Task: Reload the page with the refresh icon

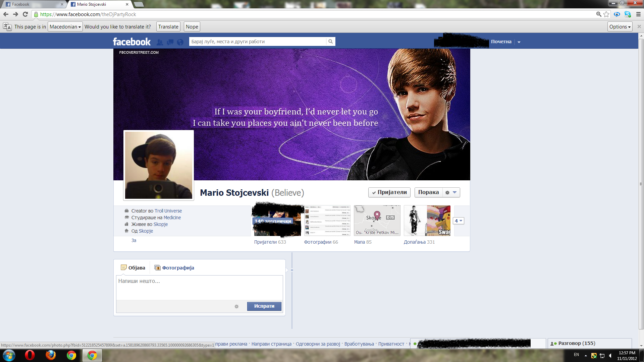Action: (x=25, y=14)
